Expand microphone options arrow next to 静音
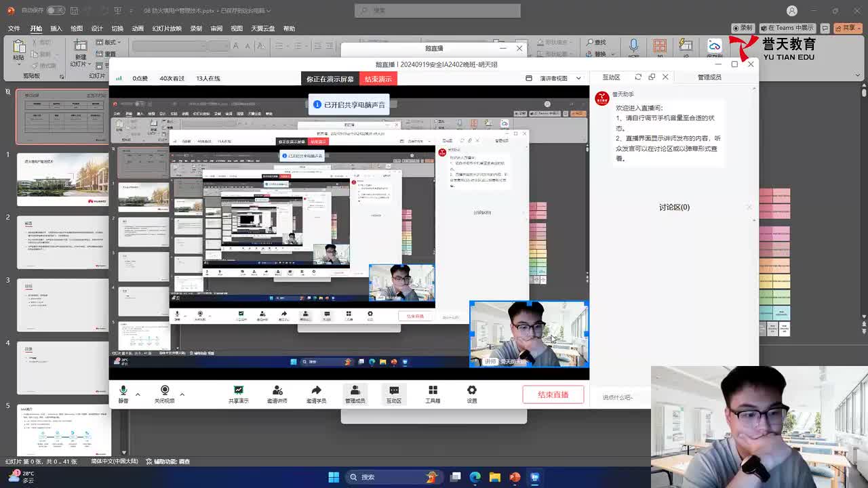The image size is (868, 488). (138, 394)
